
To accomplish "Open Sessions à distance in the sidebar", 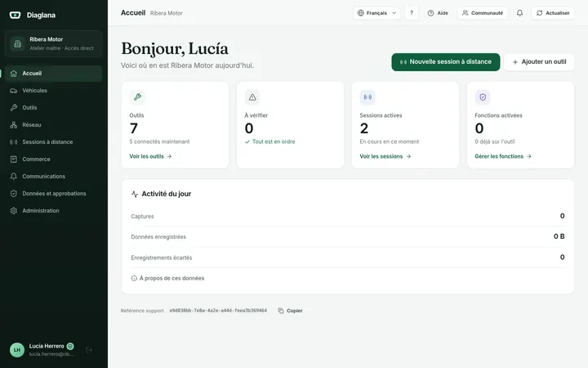I will click(x=54, y=142).
